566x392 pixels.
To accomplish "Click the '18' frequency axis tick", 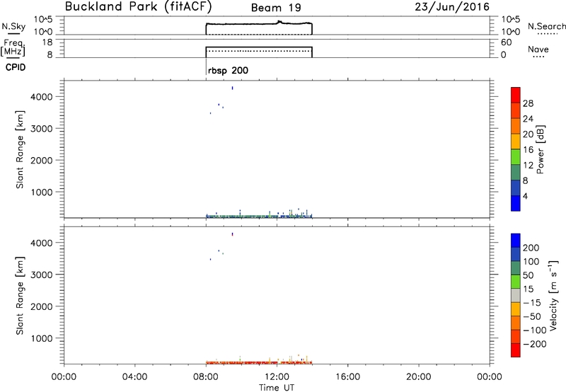I will [48, 42].
